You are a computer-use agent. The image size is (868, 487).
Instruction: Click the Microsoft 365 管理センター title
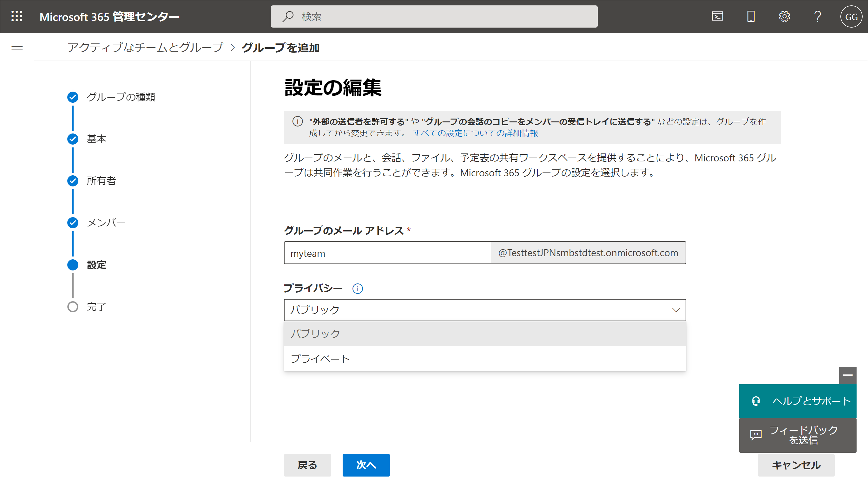point(109,16)
